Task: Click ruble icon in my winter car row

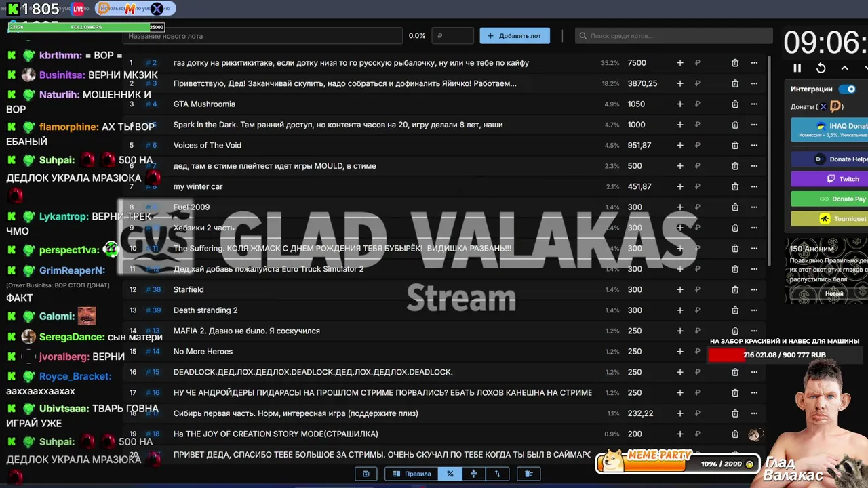Action: [697, 187]
